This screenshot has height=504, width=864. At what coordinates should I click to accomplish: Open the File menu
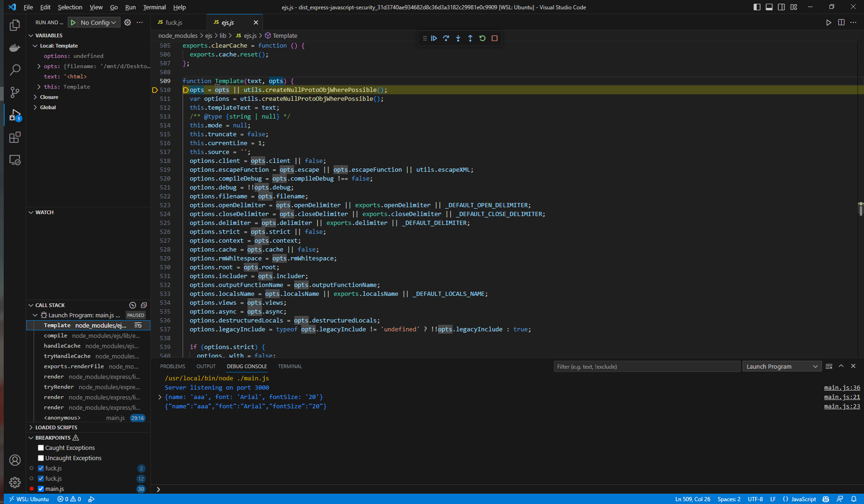tap(28, 7)
